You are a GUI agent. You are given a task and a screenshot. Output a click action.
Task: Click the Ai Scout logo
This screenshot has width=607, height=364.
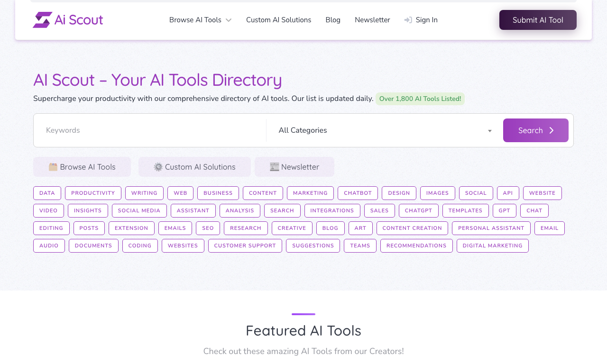tap(68, 20)
